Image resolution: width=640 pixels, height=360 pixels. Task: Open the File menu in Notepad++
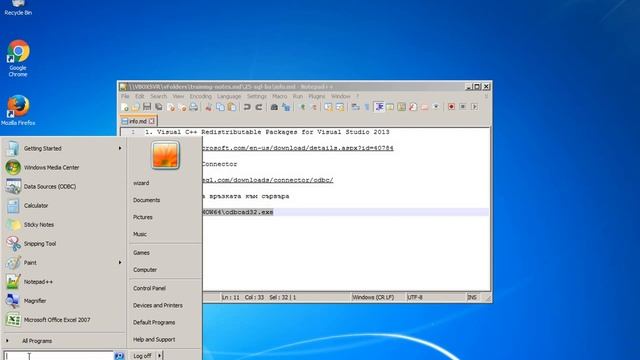[125, 96]
